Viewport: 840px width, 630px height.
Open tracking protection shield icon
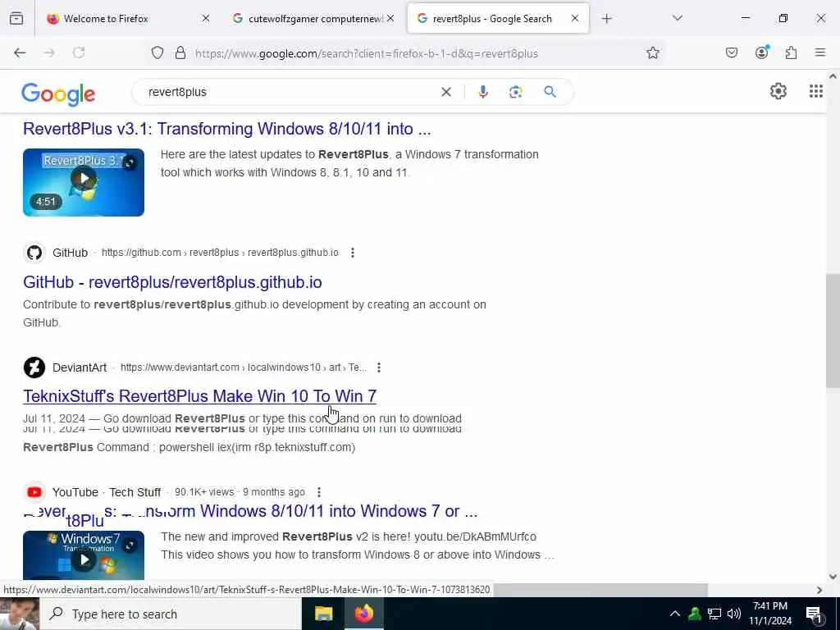157,52
